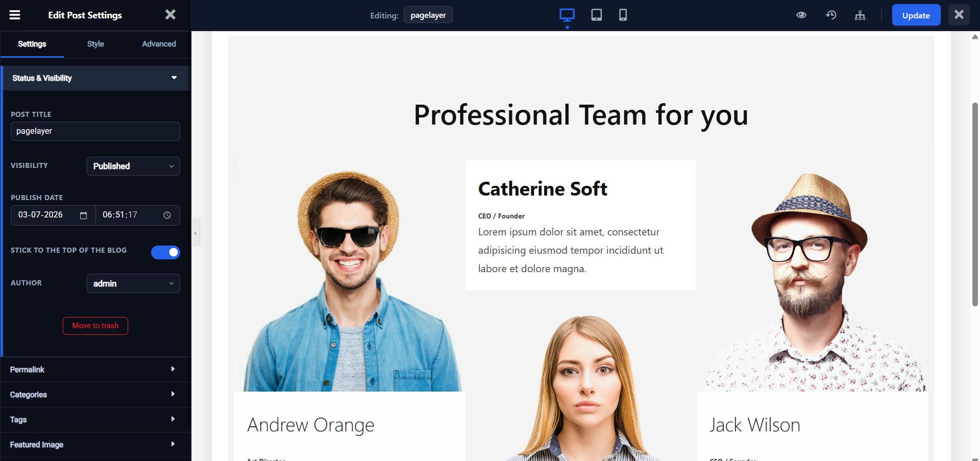Open the Visibility Published dropdown
Viewport: 980px width, 461px height.
pos(133,166)
